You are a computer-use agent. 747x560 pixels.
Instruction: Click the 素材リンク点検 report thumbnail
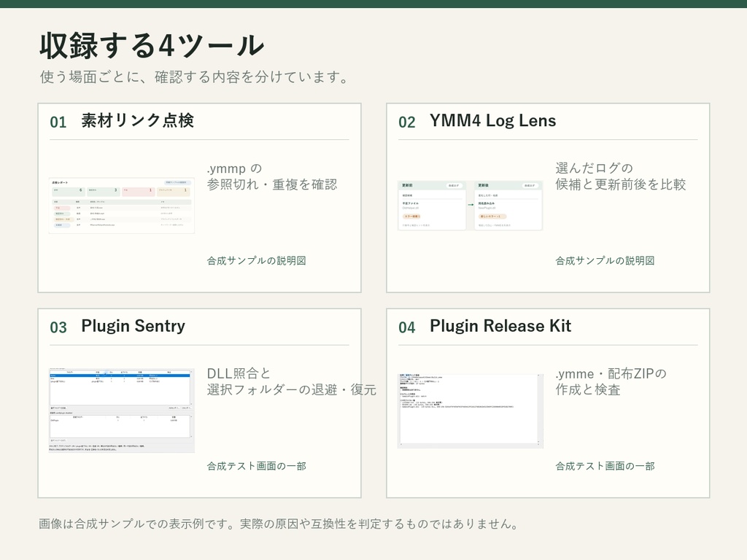[122, 206]
